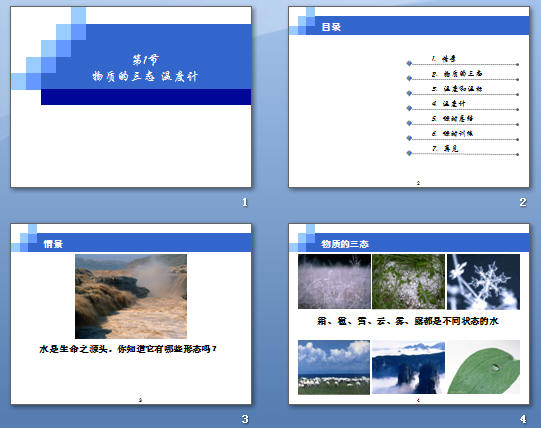Click the green leaf with dewdrop photo
Screen dimensions: 541x428
pyautogui.click(x=483, y=367)
